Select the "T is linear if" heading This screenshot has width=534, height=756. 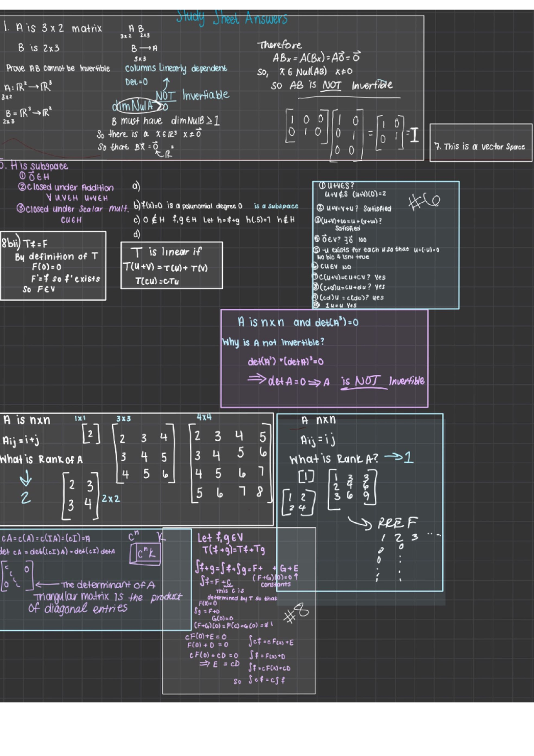[x=166, y=252]
